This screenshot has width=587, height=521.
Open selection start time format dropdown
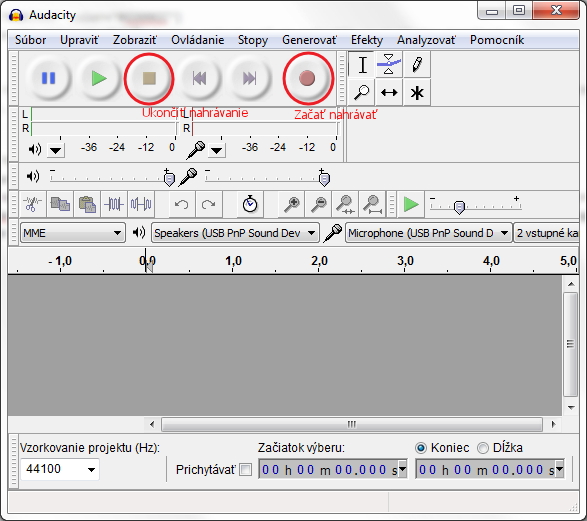402,468
